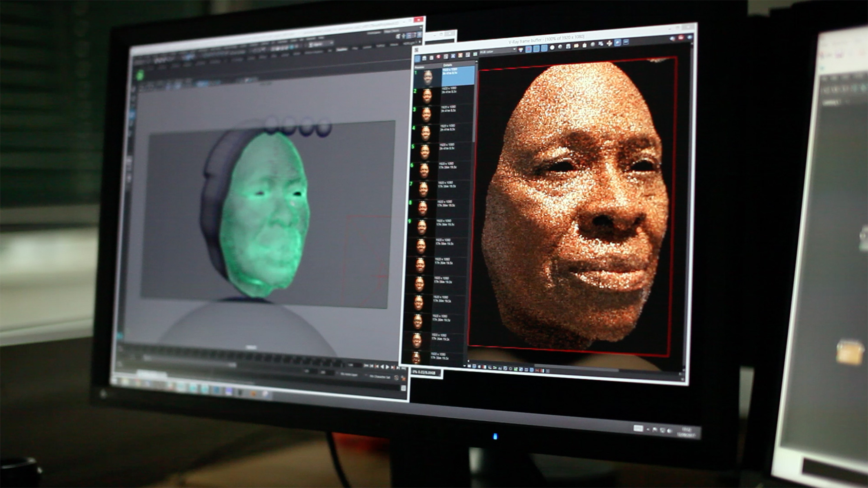Image resolution: width=868 pixels, height=488 pixels.
Task: Click Maya play forwards button
Action: coord(388,367)
